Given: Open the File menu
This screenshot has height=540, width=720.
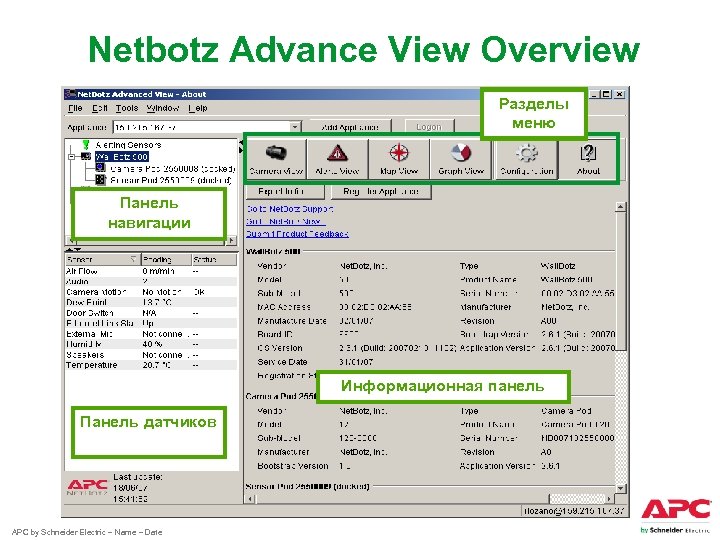Looking at the screenshot, I should pyautogui.click(x=75, y=108).
